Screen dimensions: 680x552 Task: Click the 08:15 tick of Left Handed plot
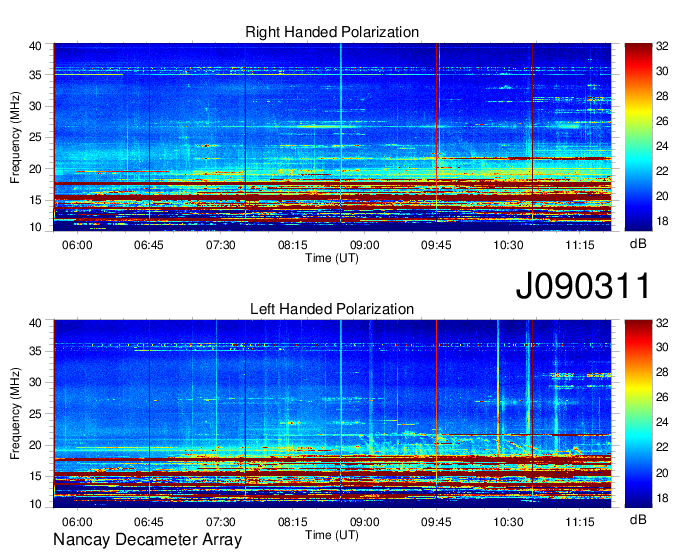pos(293,522)
